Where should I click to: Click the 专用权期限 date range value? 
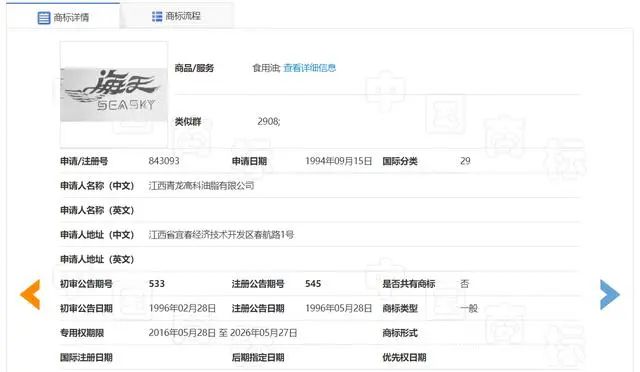point(223,333)
